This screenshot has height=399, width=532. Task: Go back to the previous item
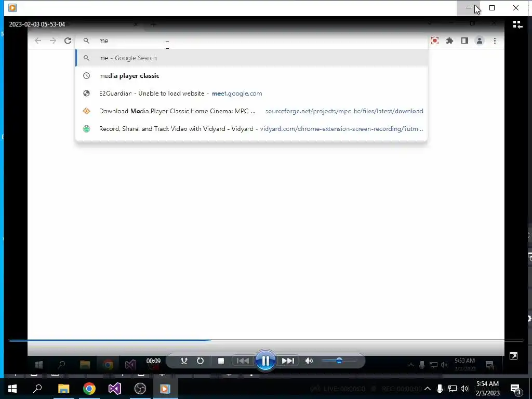243,361
